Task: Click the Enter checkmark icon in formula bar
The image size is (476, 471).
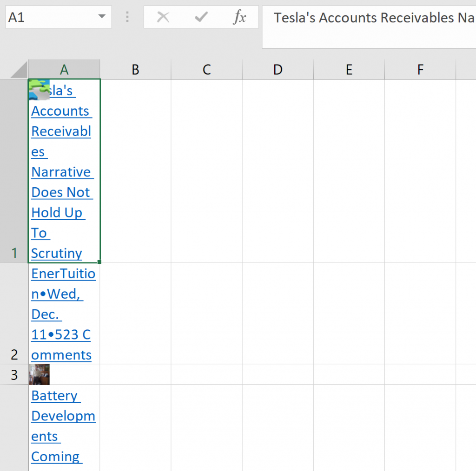Action: coord(201,17)
